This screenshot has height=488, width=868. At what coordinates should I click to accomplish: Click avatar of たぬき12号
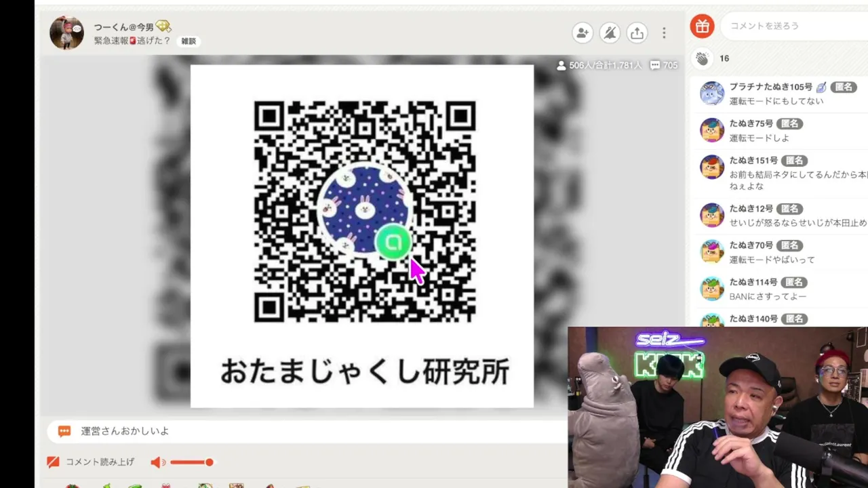click(x=712, y=215)
